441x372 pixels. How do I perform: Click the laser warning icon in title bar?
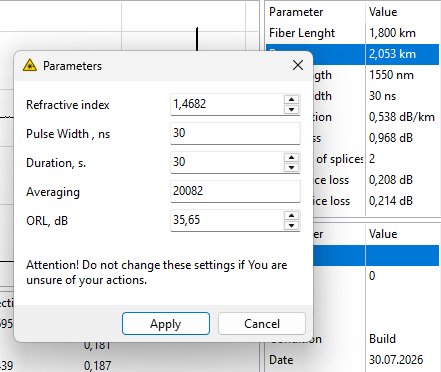[30, 65]
